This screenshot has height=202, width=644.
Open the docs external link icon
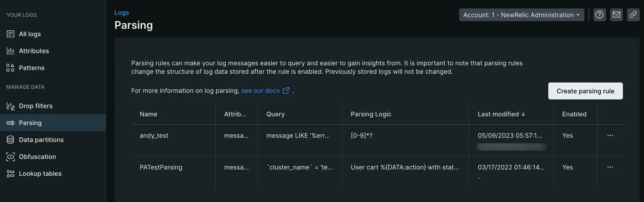pos(286,91)
